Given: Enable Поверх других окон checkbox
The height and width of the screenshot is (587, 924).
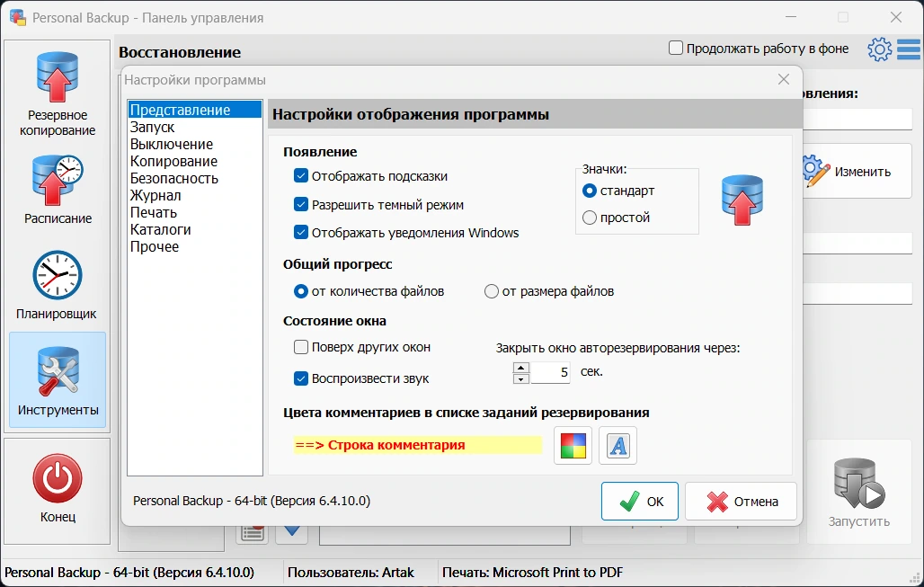Looking at the screenshot, I should coord(300,347).
